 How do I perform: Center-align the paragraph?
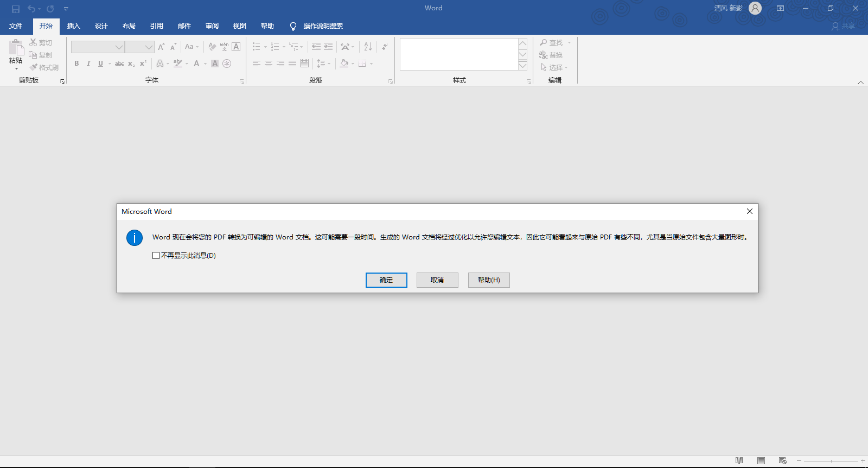pyautogui.click(x=269, y=64)
